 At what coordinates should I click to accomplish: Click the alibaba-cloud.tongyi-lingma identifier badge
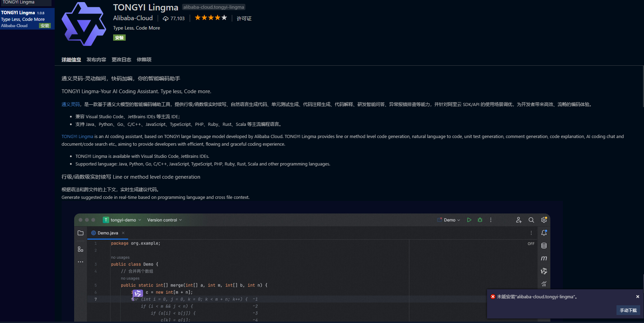[x=214, y=7]
